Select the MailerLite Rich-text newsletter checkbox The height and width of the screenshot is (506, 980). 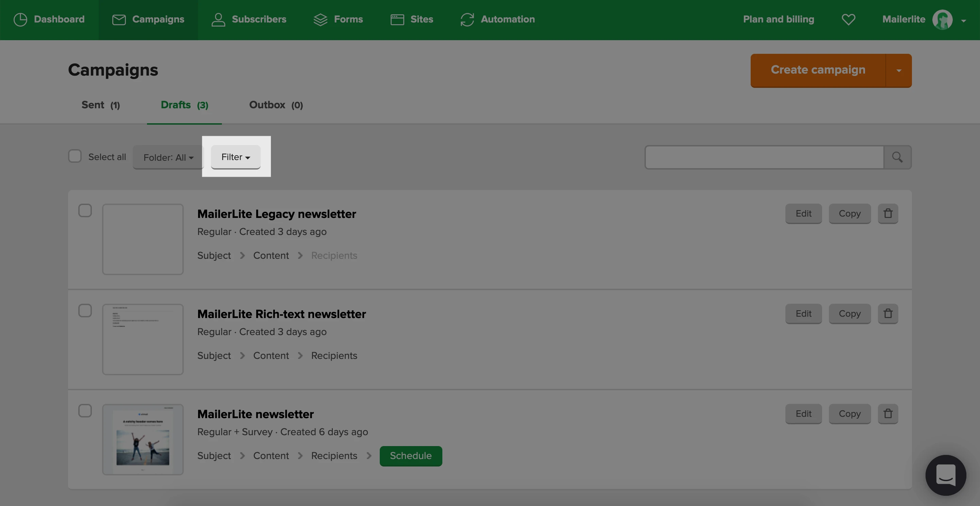pyautogui.click(x=85, y=311)
